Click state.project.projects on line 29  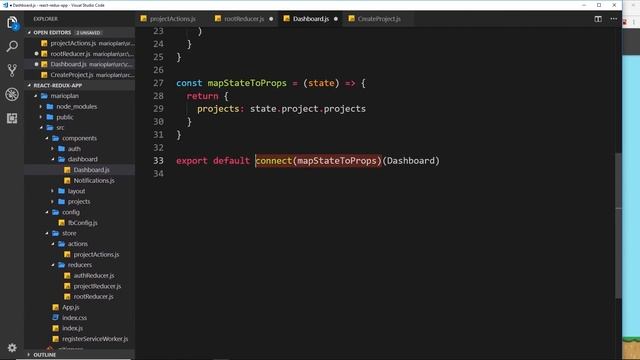[x=308, y=109]
